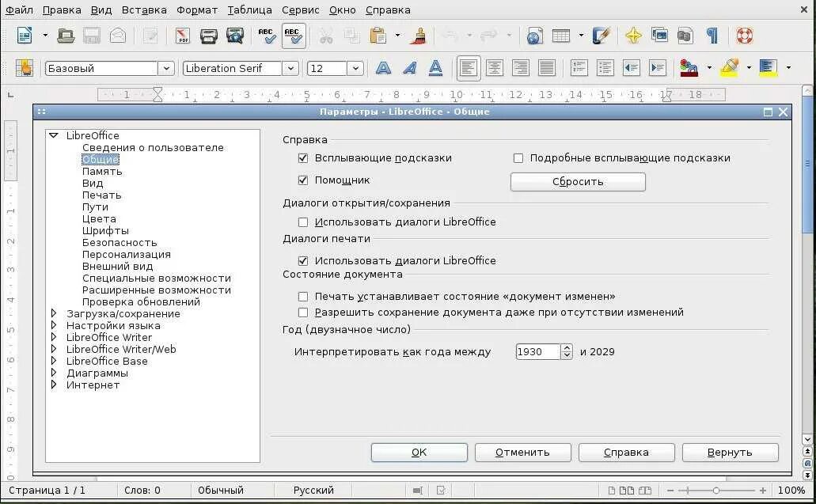
Task: Toggle nonprinting characters pilcrow icon
Action: pyautogui.click(x=712, y=36)
